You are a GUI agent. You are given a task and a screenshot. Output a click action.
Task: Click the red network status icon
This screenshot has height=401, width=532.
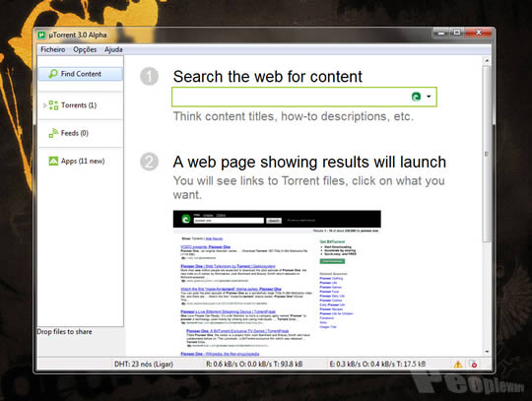click(473, 364)
